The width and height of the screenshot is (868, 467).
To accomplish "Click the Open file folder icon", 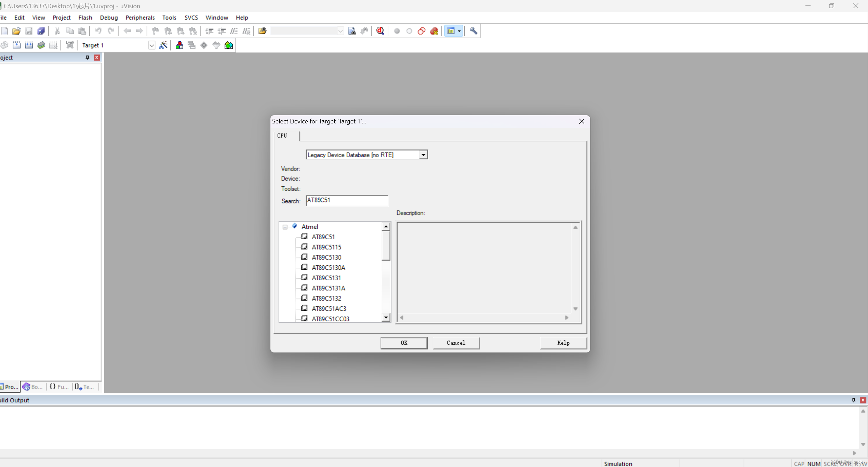I will (x=16, y=31).
